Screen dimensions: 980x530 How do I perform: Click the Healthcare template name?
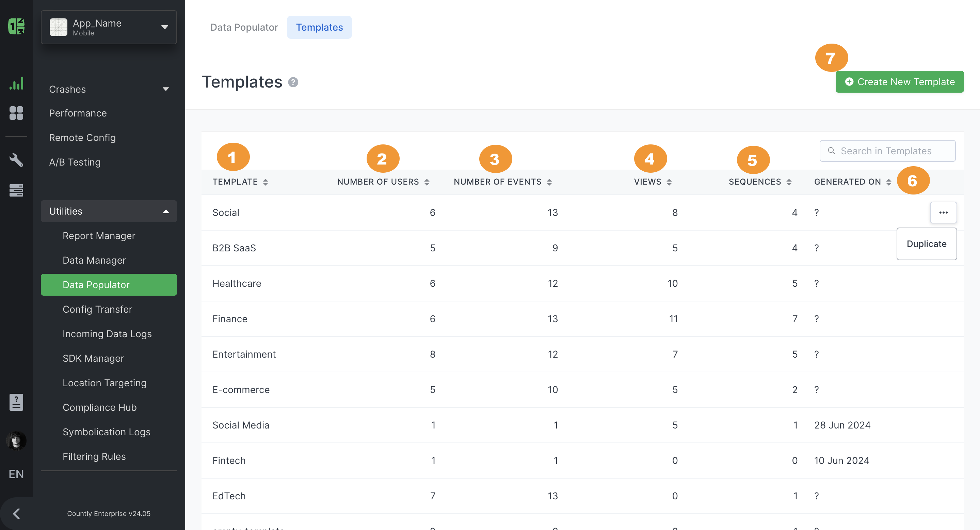(x=237, y=283)
